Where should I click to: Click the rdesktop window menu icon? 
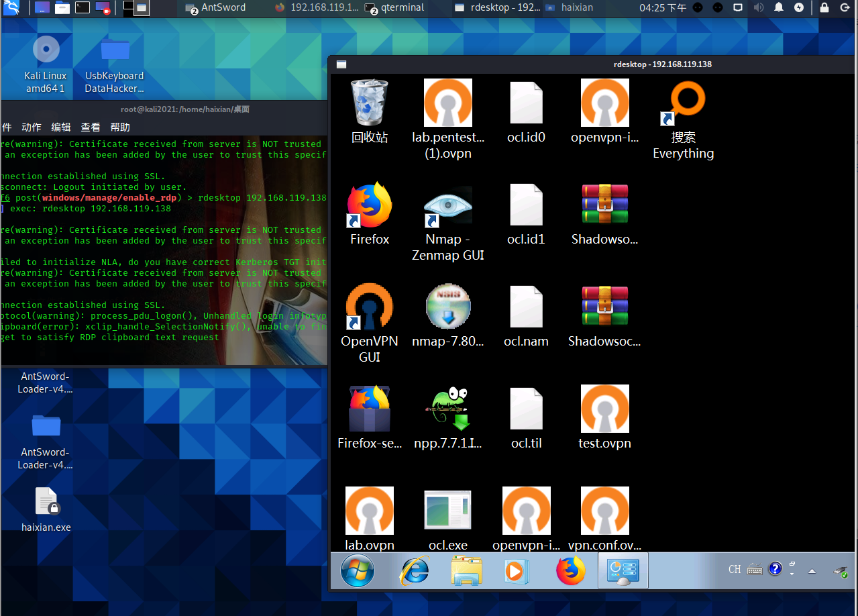[341, 64]
